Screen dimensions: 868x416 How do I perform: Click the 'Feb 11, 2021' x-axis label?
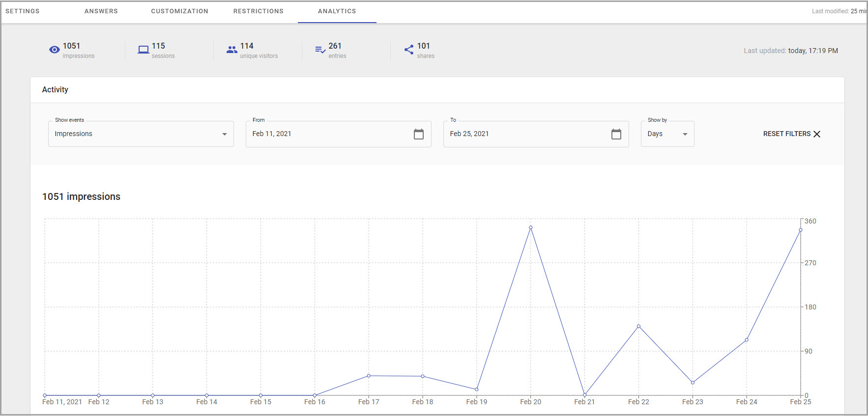(x=62, y=402)
